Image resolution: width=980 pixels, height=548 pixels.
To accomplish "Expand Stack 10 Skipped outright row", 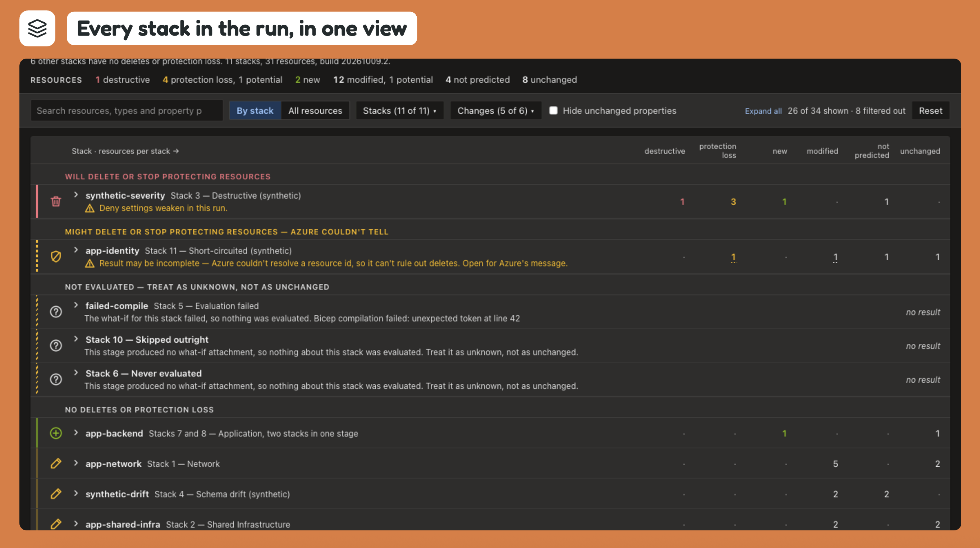I will click(x=76, y=339).
